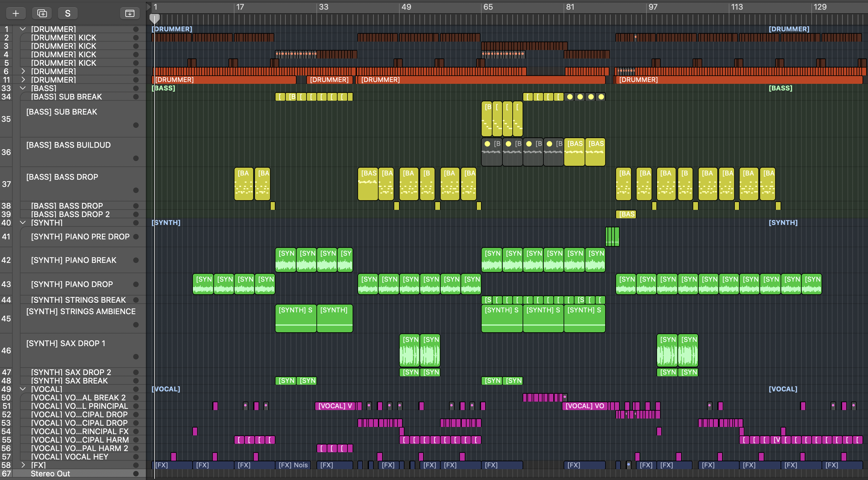The image size is (868, 480).
Task: Toggle the dot on [BASS] BASS DROP 2
Action: coord(136,214)
